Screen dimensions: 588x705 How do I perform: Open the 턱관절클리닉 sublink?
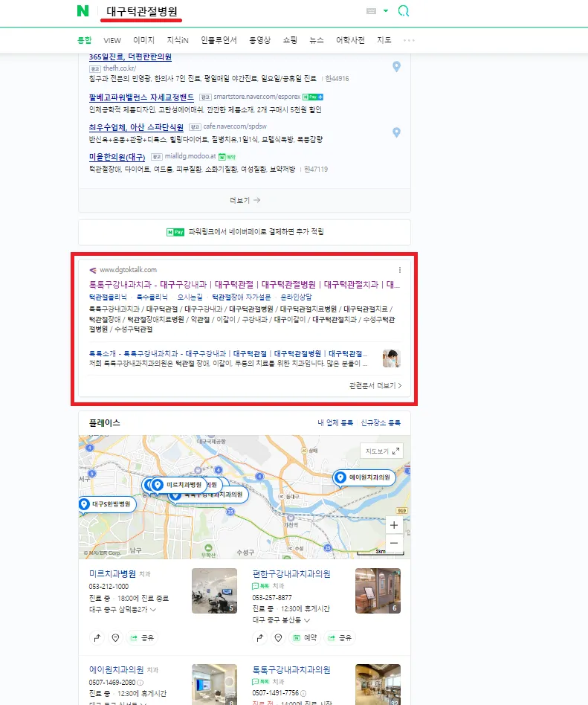pos(108,297)
